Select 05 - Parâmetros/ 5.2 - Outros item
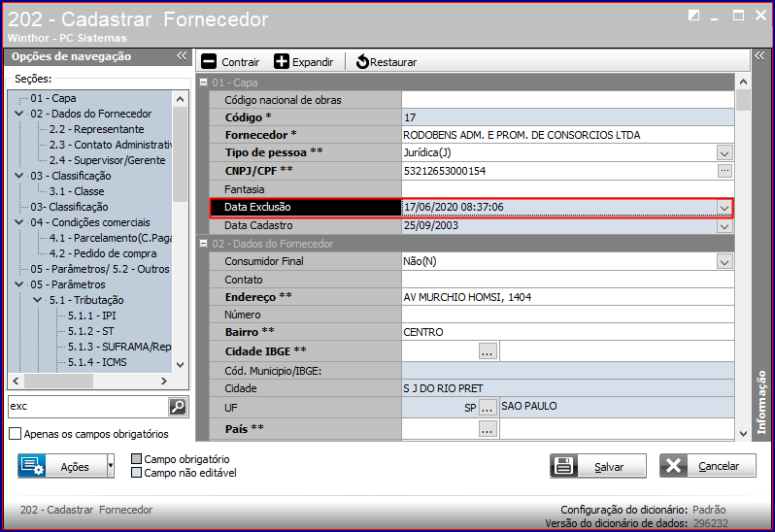Image resolution: width=775 pixels, height=532 pixels. [x=100, y=269]
